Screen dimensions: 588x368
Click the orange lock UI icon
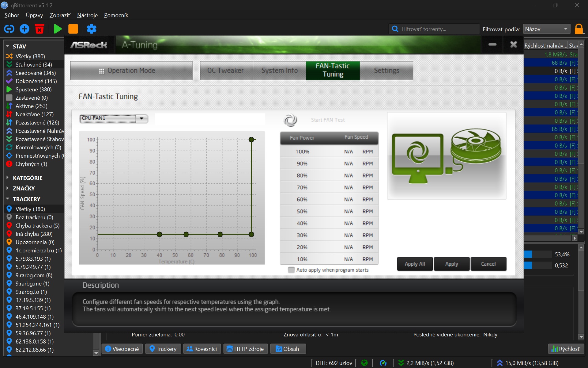click(x=579, y=29)
